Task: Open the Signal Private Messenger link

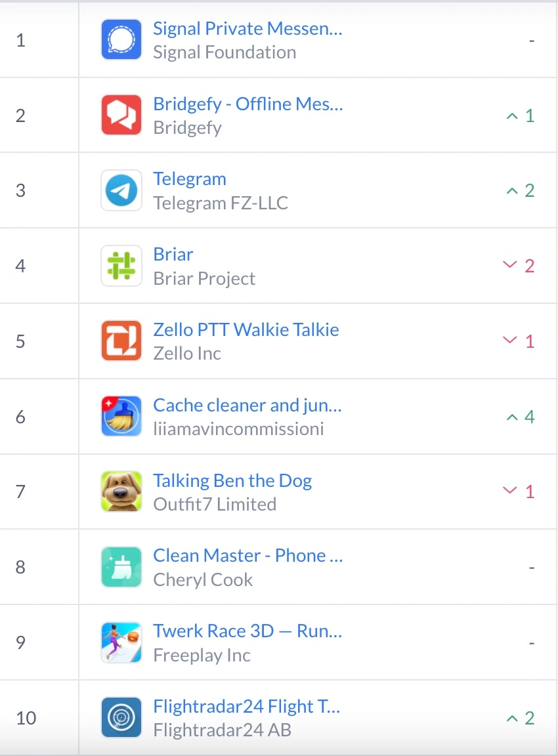Action: (x=247, y=28)
